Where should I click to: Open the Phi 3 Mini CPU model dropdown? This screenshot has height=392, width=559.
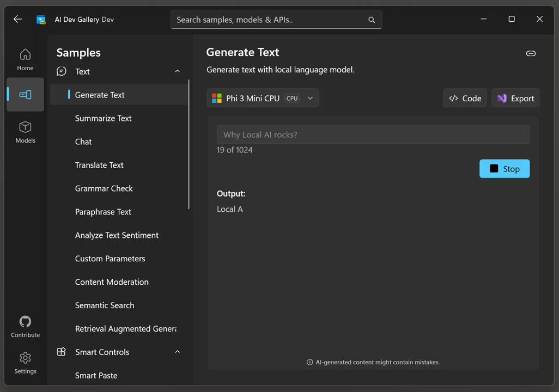coord(263,98)
